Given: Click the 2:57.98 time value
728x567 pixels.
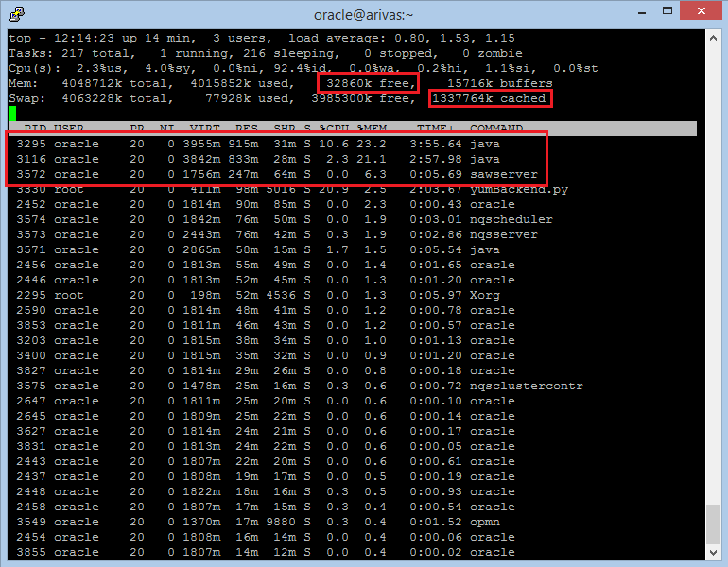Looking at the screenshot, I should coord(436,159).
